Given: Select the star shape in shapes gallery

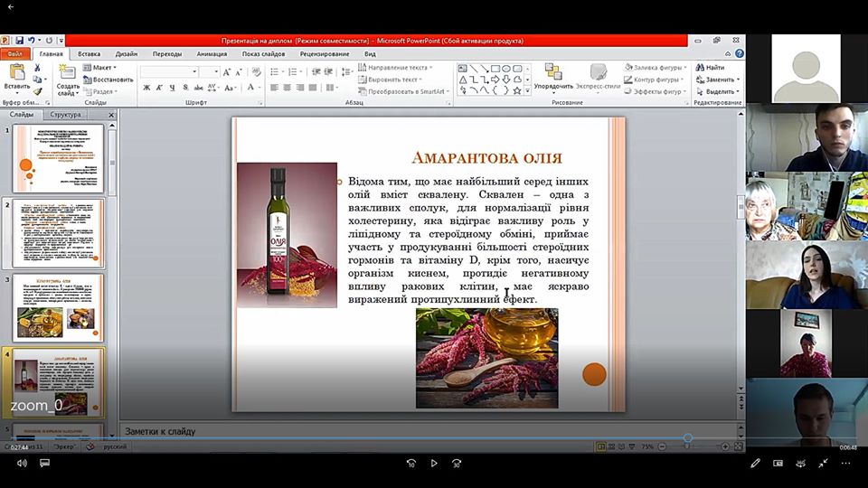Looking at the screenshot, I should [519, 89].
